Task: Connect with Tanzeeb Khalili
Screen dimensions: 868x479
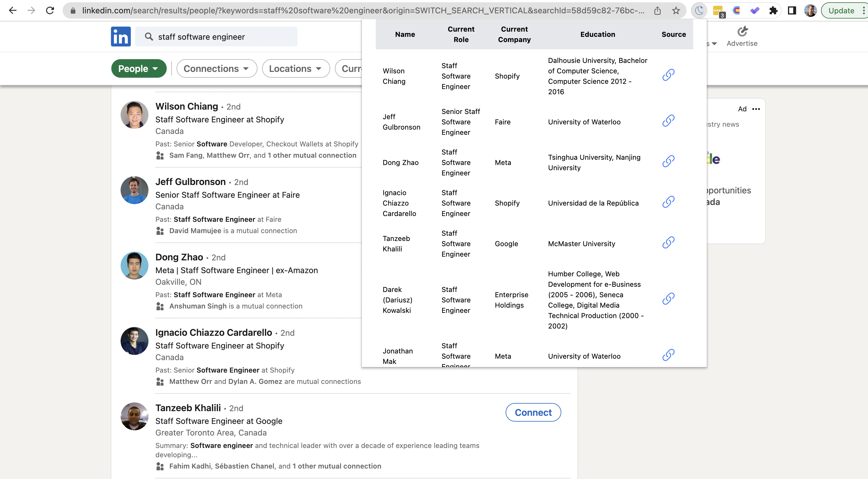Action: [x=533, y=412]
